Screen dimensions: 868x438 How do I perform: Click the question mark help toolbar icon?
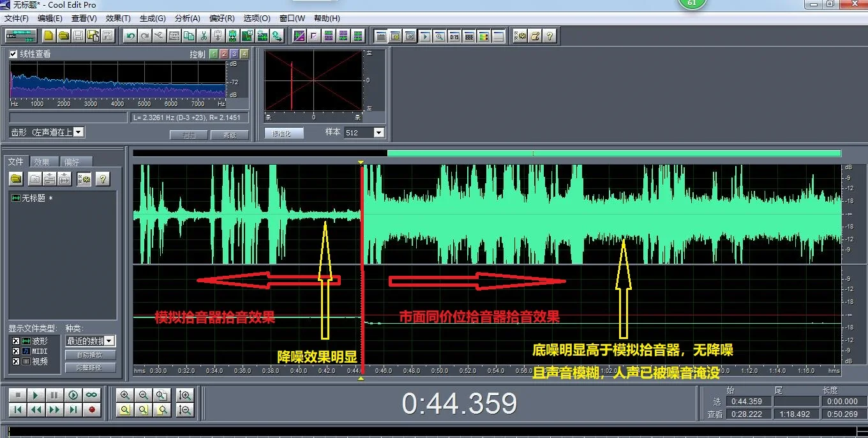pyautogui.click(x=550, y=36)
